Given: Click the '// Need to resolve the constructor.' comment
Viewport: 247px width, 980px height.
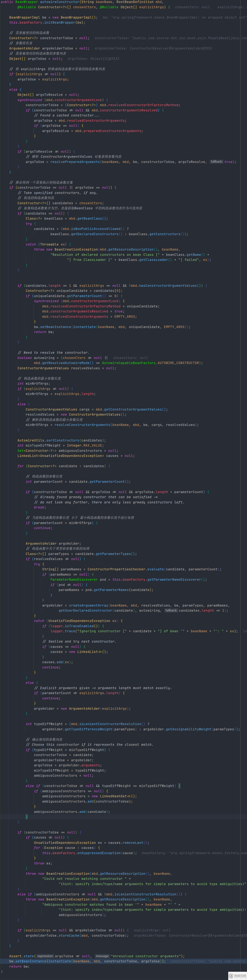Looking at the screenshot, I should coord(53,352).
